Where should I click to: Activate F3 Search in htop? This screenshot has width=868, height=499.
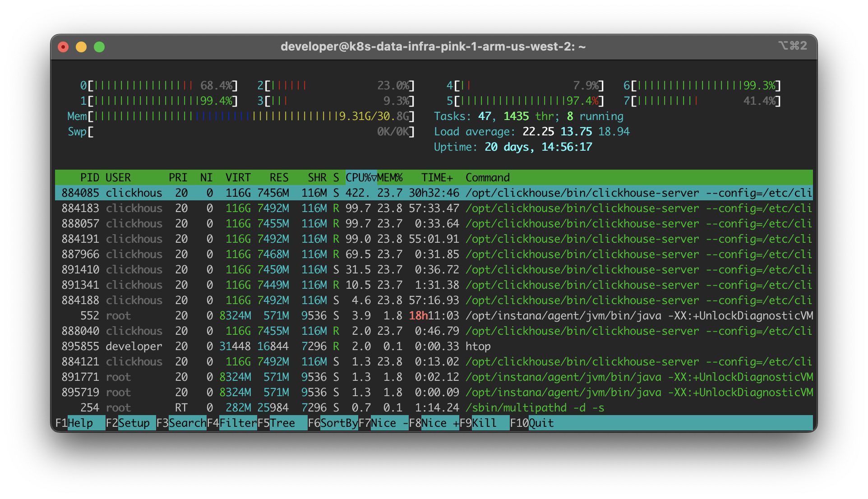(x=187, y=423)
